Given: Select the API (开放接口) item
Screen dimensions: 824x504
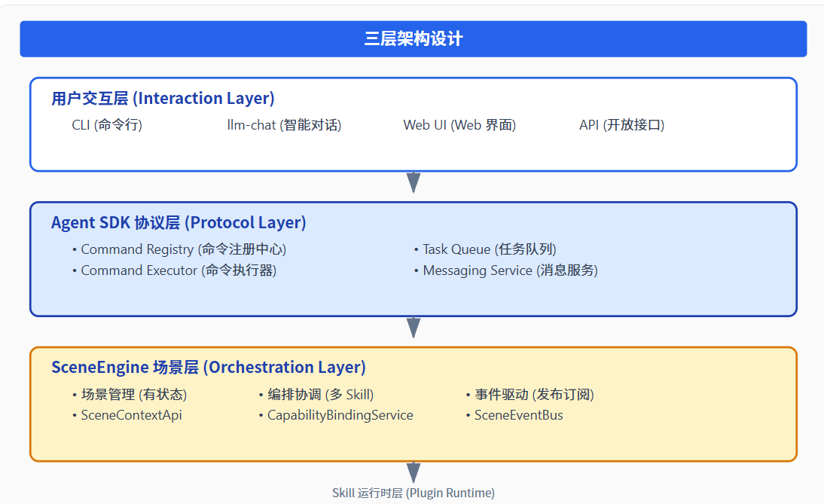Looking at the screenshot, I should [621, 125].
